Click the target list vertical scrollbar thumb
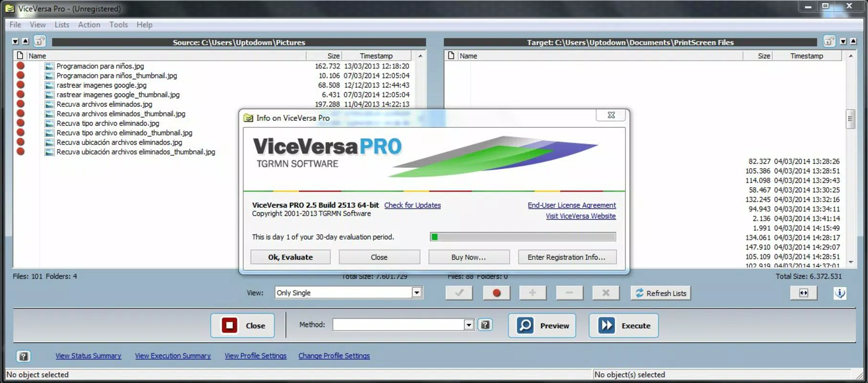The width and height of the screenshot is (868, 383). pyautogui.click(x=850, y=119)
